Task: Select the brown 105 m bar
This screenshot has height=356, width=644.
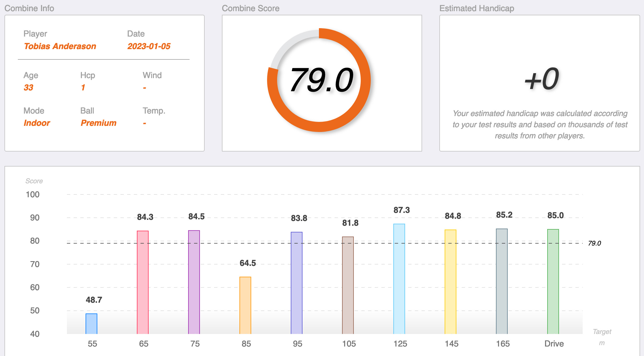Action: [348, 285]
